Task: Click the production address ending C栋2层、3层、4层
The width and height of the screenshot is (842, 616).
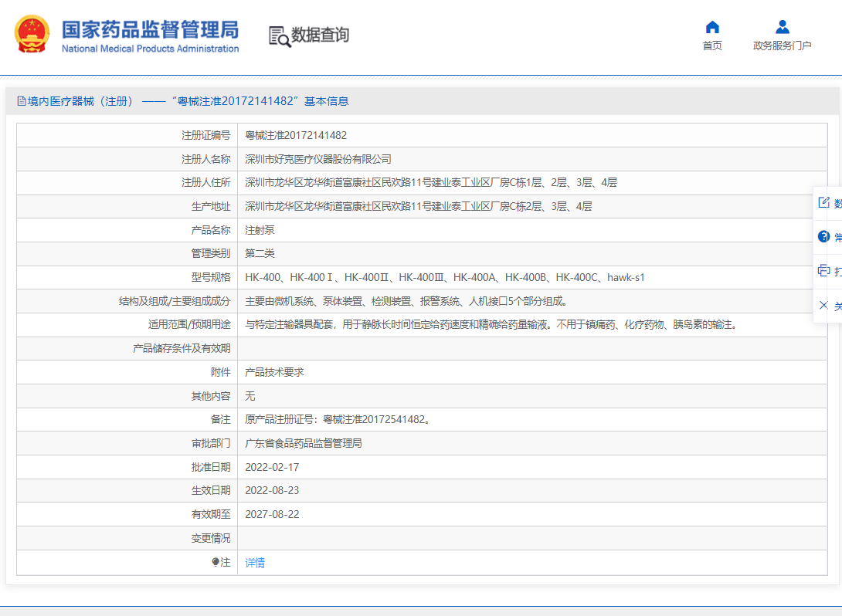Action: coord(419,206)
